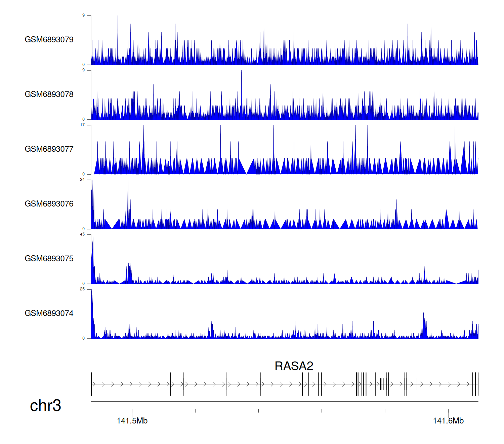504x444 pixels.
Task: Select the GSM6893076 track label
Action: 49,204
